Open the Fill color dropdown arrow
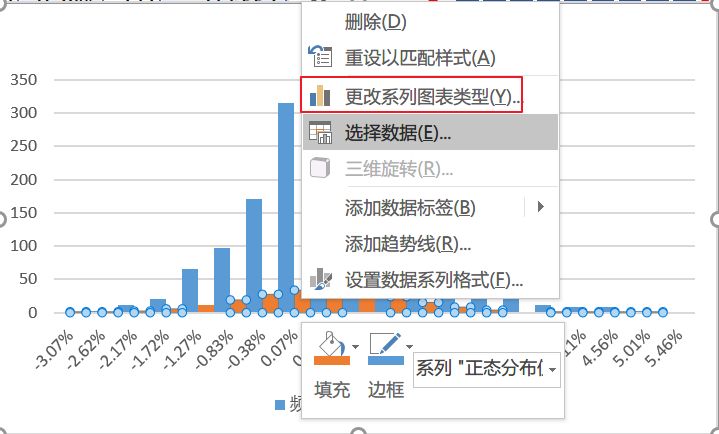The image size is (719, 434). [x=355, y=348]
